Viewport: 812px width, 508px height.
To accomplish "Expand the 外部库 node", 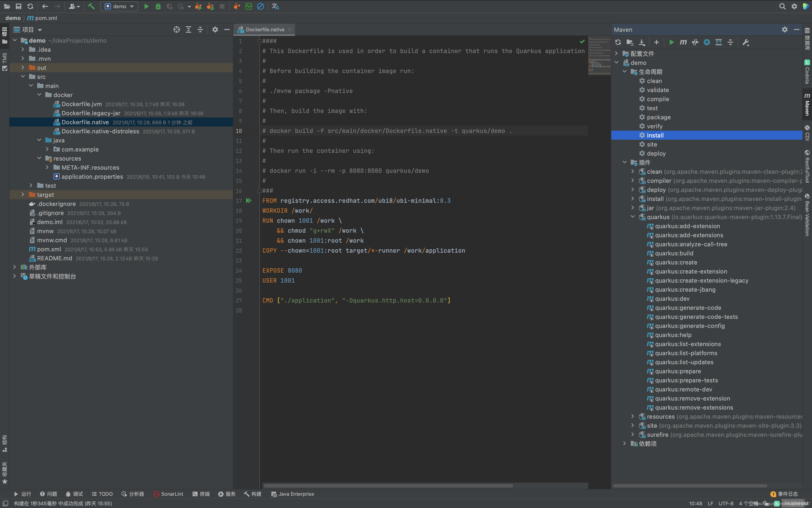I will click(x=15, y=267).
